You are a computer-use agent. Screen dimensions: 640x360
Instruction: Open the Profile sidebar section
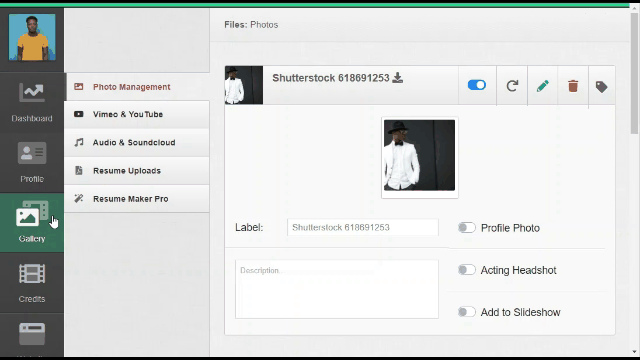[32, 162]
